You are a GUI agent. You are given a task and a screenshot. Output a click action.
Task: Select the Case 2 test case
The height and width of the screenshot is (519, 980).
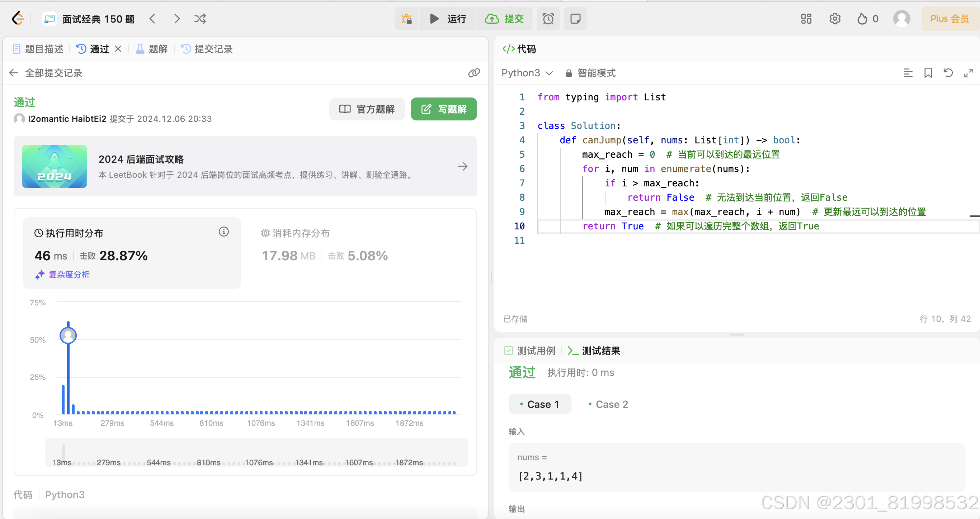coord(608,404)
